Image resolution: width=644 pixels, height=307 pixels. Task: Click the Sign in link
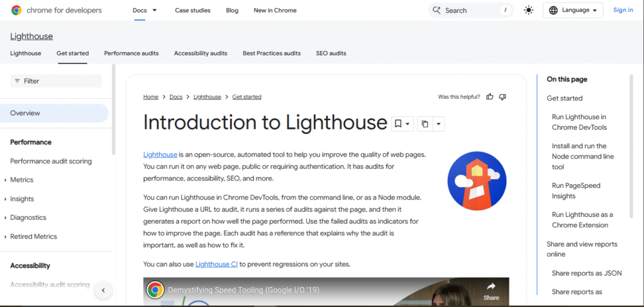tap(623, 10)
